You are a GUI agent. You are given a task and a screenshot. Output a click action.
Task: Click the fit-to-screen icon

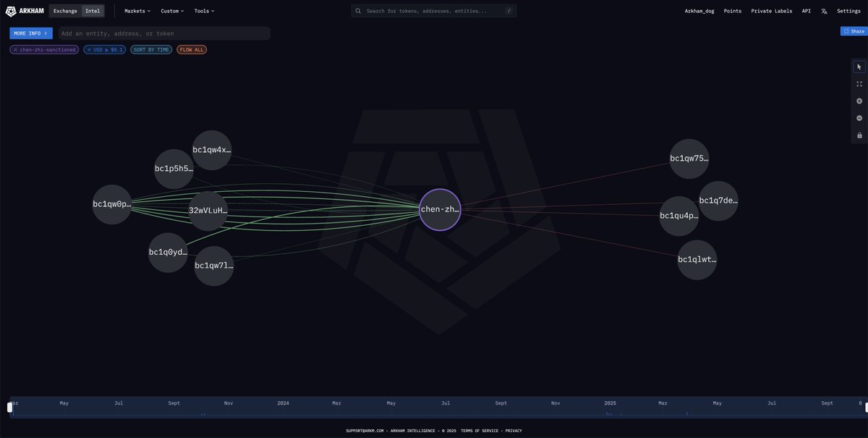pos(859,84)
